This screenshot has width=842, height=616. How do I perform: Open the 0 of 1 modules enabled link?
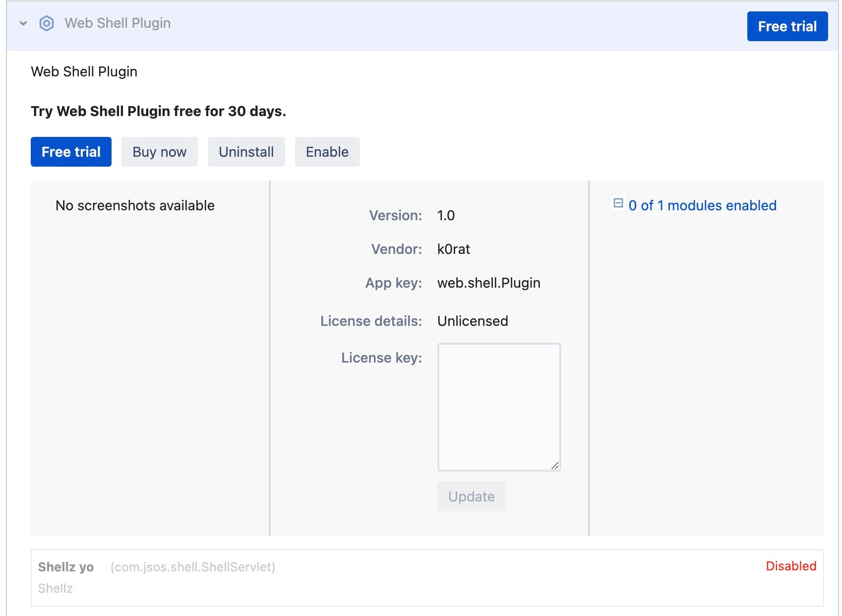pos(702,205)
